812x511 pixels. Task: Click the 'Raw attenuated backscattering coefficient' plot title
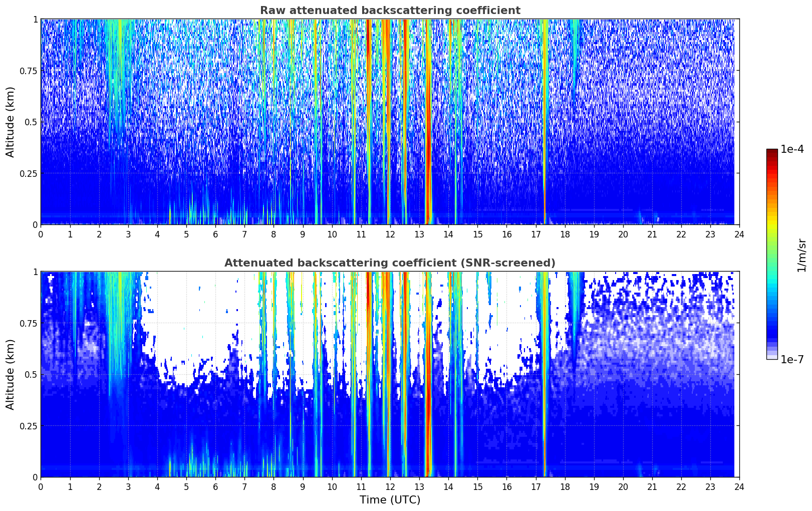click(x=390, y=11)
